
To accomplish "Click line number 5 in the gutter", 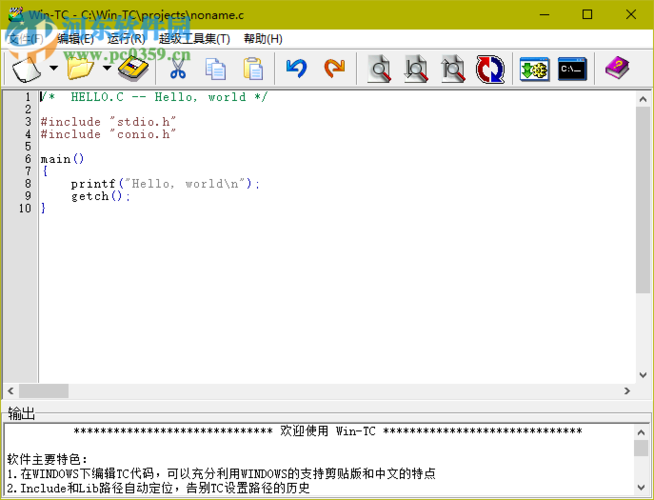I will point(28,146).
